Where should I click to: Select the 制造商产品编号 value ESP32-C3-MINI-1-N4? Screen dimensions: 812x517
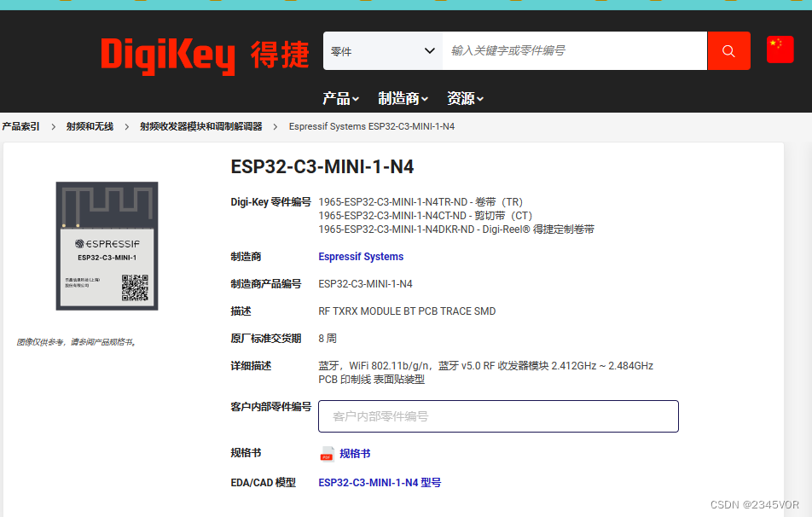[365, 284]
